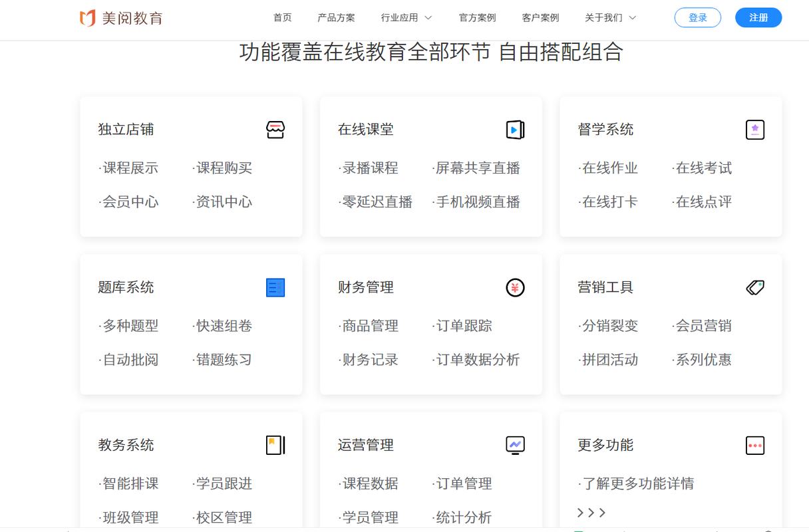This screenshot has height=532, width=809.
Task: Click 财务记录 feature text
Action: tap(369, 360)
